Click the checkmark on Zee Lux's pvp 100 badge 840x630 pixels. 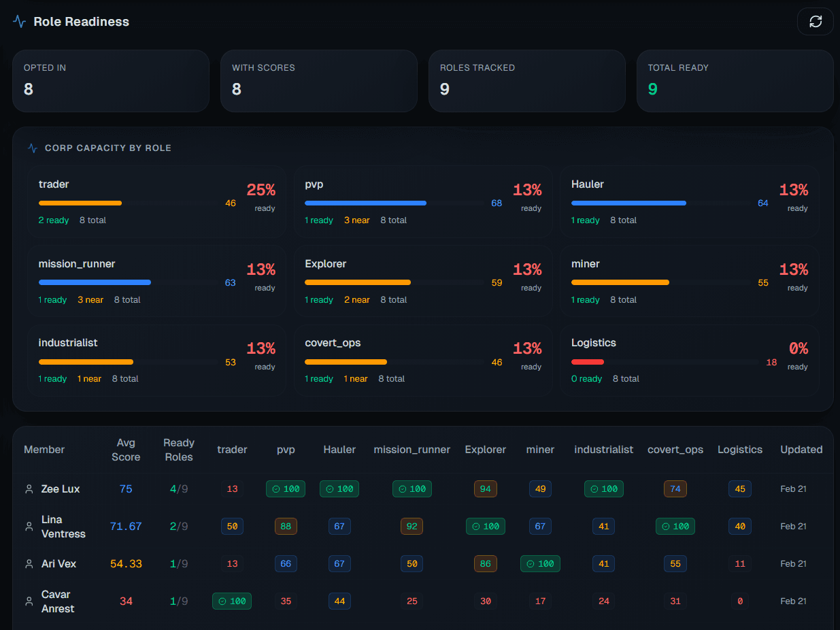(x=276, y=488)
